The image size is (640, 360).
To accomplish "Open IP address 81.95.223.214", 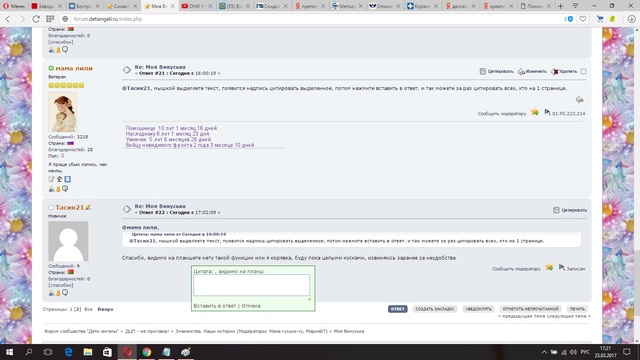I will click(x=569, y=113).
